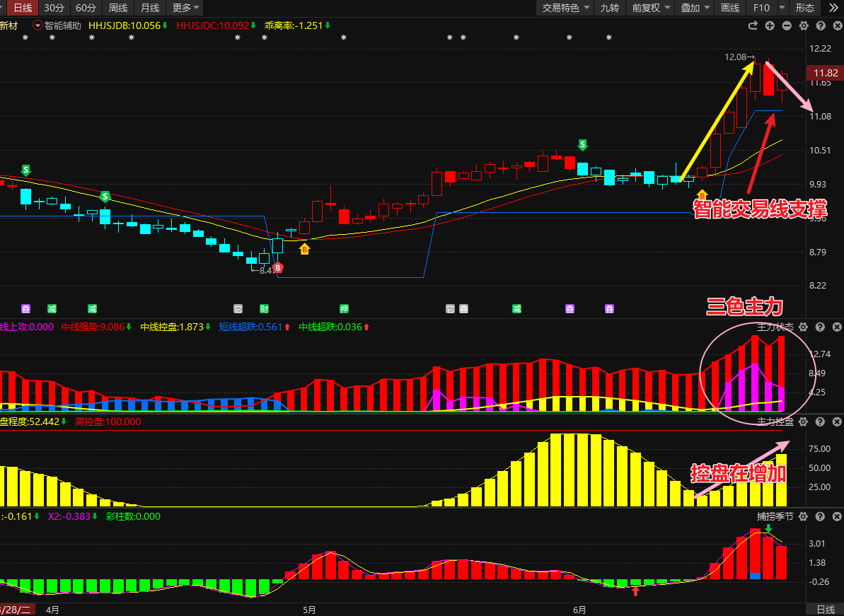The image size is (844, 616).
Task: Close the 主力状态 indicator panel
Action: (x=837, y=327)
